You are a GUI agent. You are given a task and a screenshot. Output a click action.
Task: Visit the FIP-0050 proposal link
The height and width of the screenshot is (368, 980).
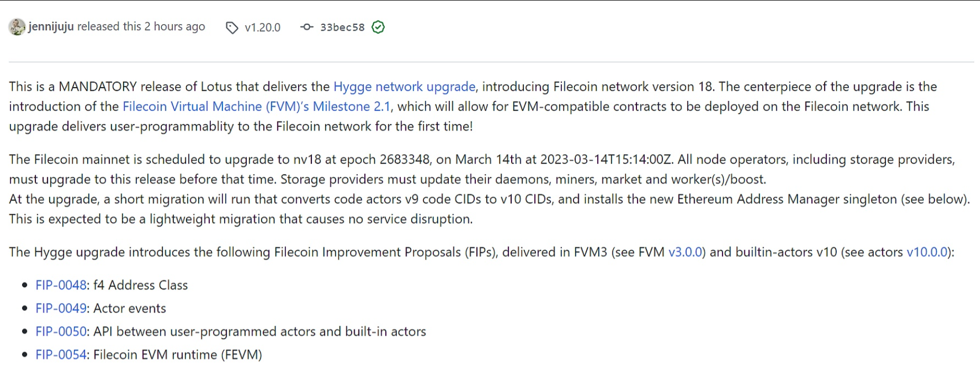point(61,332)
